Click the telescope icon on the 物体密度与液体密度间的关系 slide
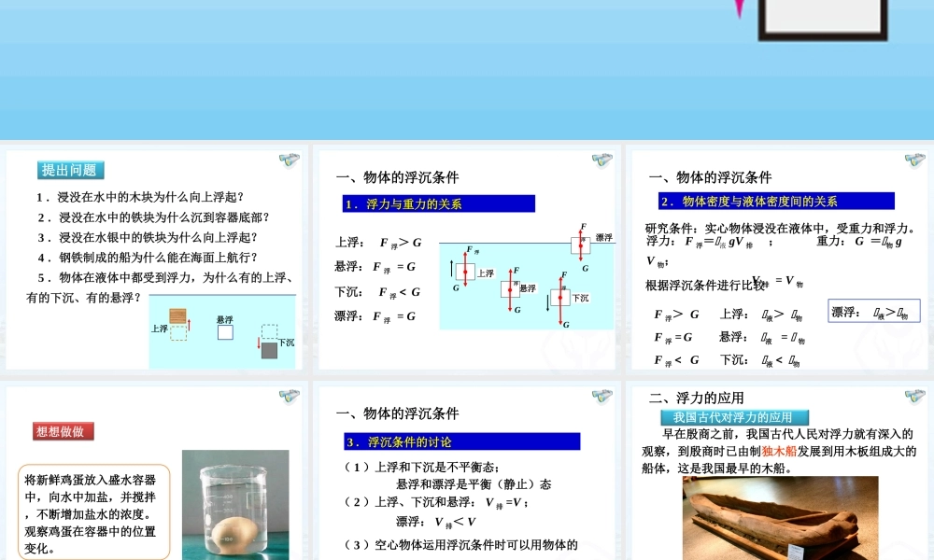The height and width of the screenshot is (560, 934). (915, 161)
